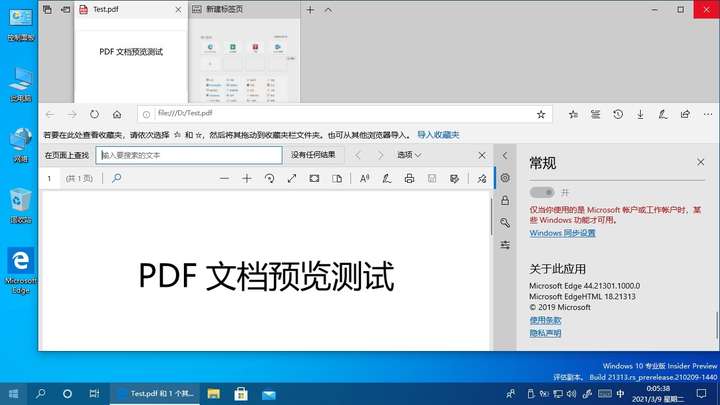Collapse the settings sidebar with chevron
Image resolution: width=720 pixels, height=405 pixels.
(505, 155)
